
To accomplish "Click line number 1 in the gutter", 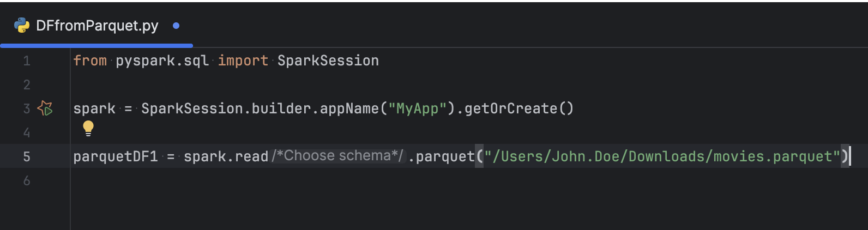I will click(x=26, y=61).
